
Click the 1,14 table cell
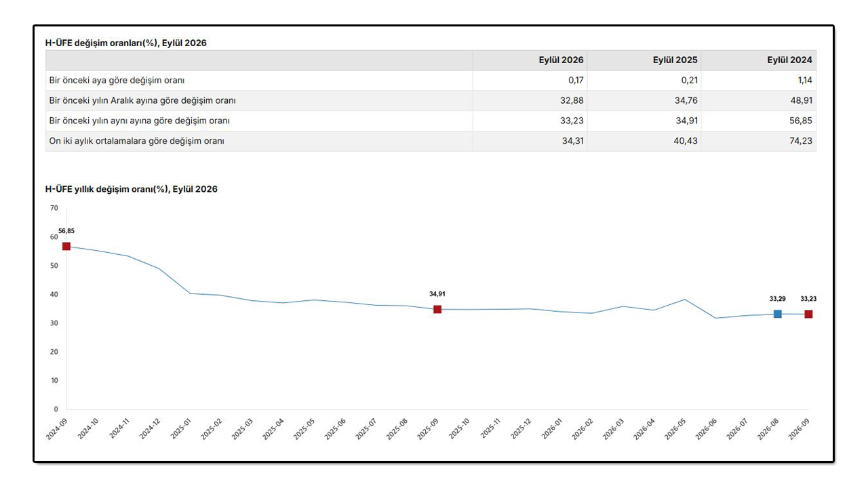tap(759, 80)
